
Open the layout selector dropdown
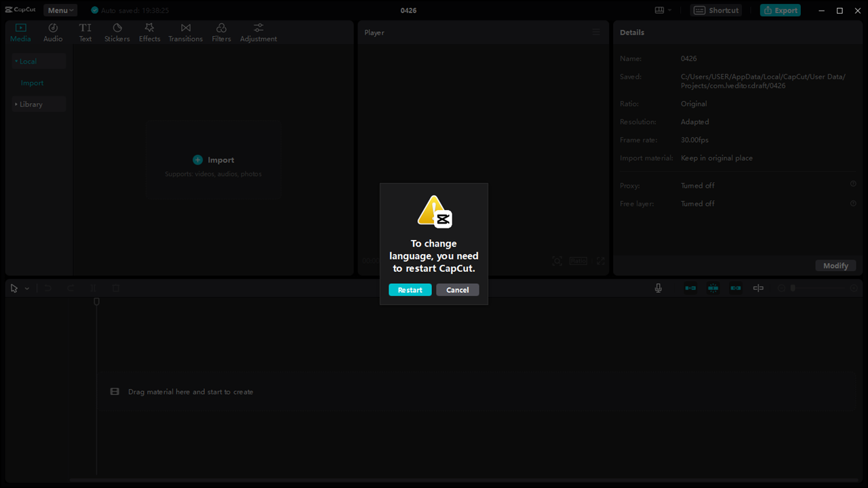pyautogui.click(x=663, y=10)
